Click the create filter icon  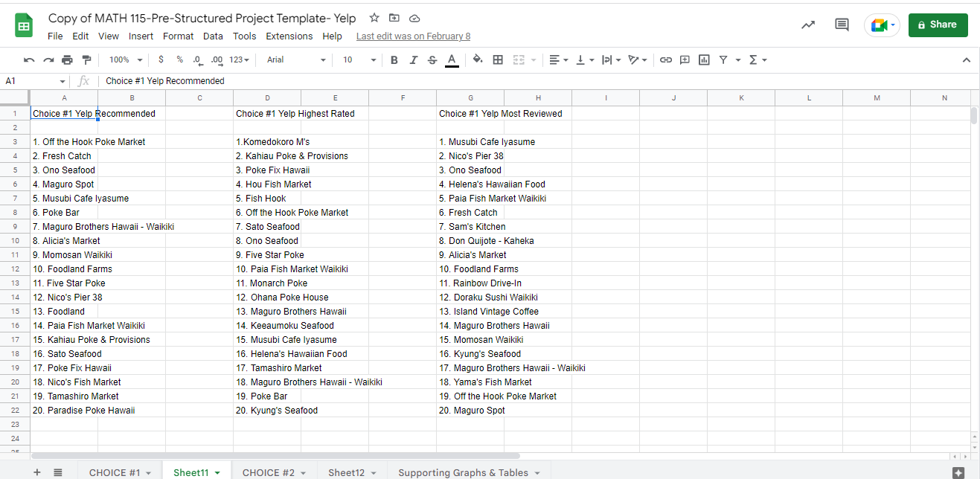point(723,60)
